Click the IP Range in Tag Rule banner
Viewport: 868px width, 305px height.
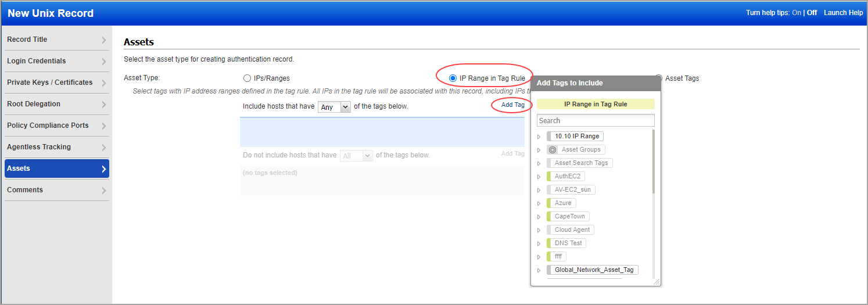[x=596, y=104]
